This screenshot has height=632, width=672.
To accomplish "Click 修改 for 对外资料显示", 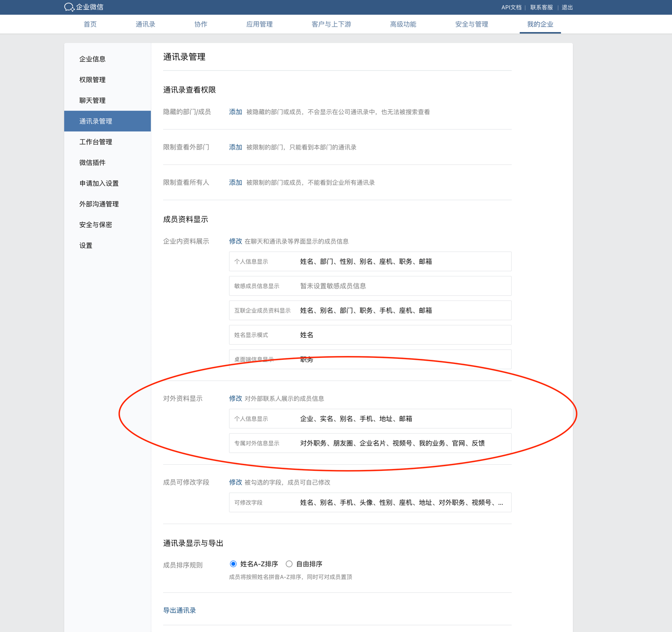I will click(x=236, y=398).
